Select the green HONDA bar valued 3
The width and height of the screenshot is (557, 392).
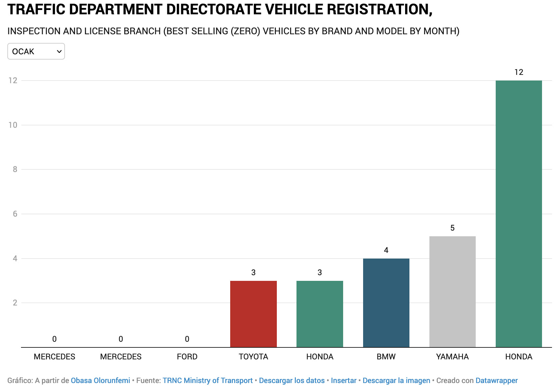click(320, 314)
